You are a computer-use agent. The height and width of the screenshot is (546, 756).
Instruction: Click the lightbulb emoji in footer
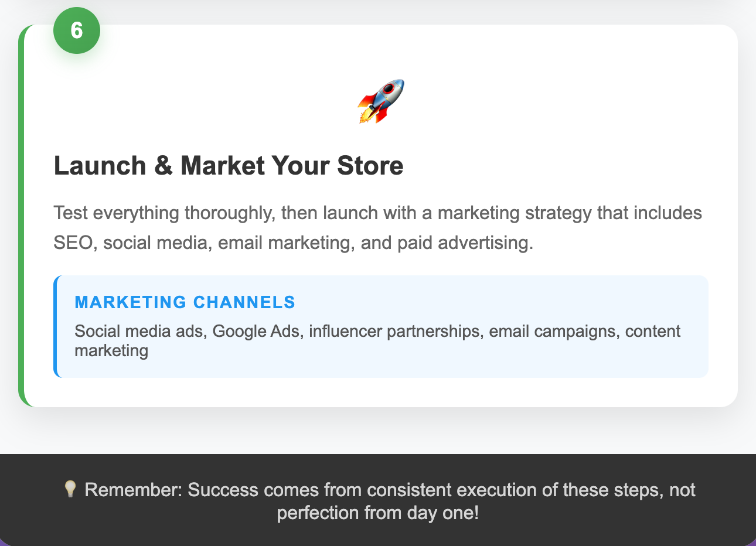pos(70,489)
